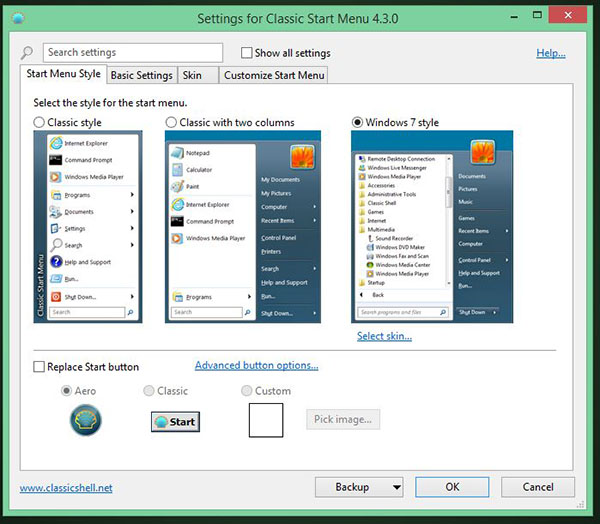Screen dimensions: 600x524
Task: Click the Classic style preview image
Action: tap(88, 227)
